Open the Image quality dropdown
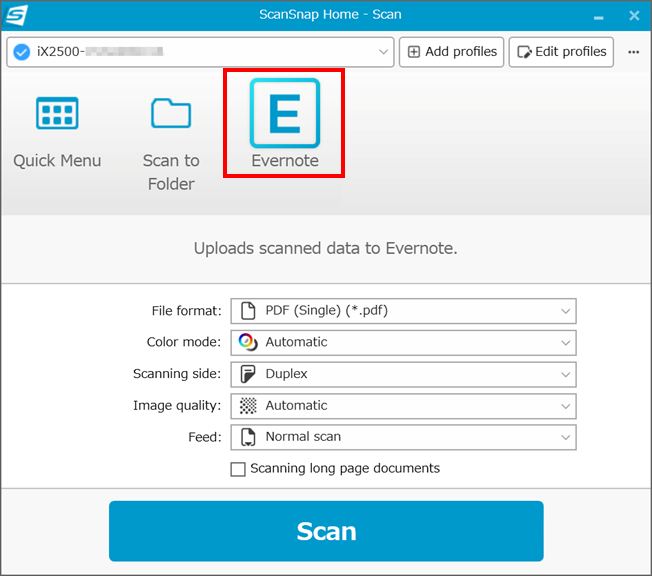Screen dimensions: 652x576 point(403,405)
